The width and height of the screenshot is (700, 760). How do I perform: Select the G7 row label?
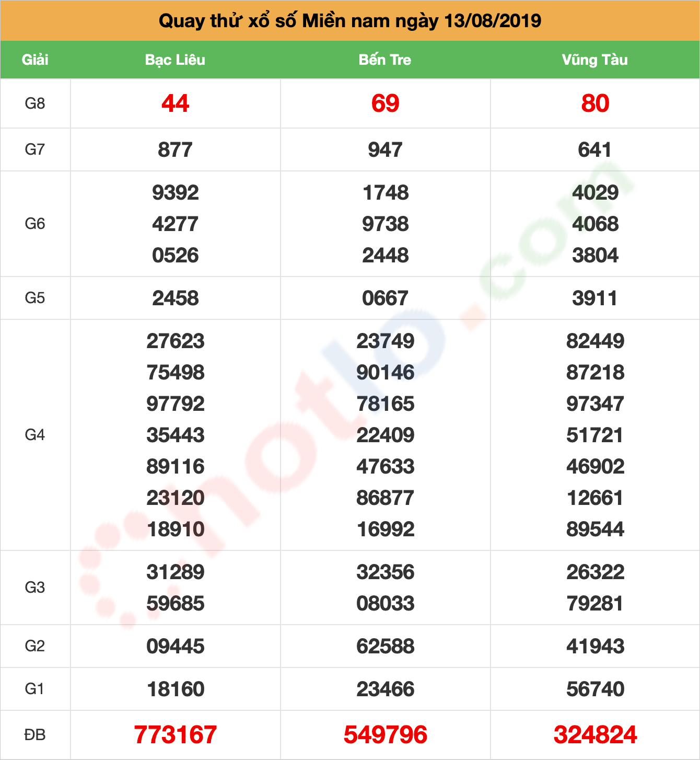[35, 149]
